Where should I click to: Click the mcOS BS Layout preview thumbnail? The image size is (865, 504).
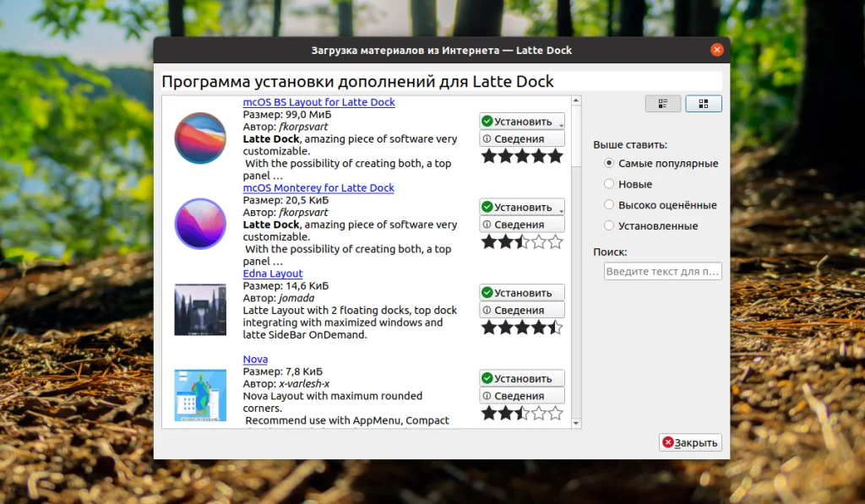pos(199,139)
